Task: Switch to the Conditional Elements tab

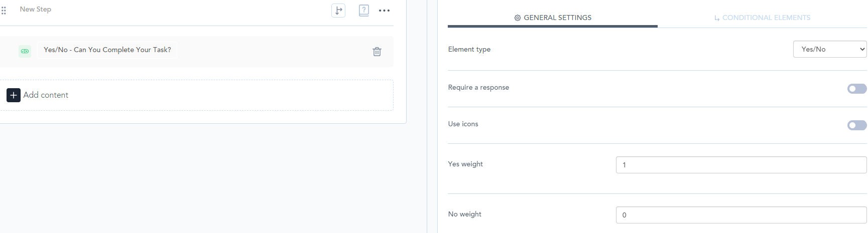Action: 762,18
